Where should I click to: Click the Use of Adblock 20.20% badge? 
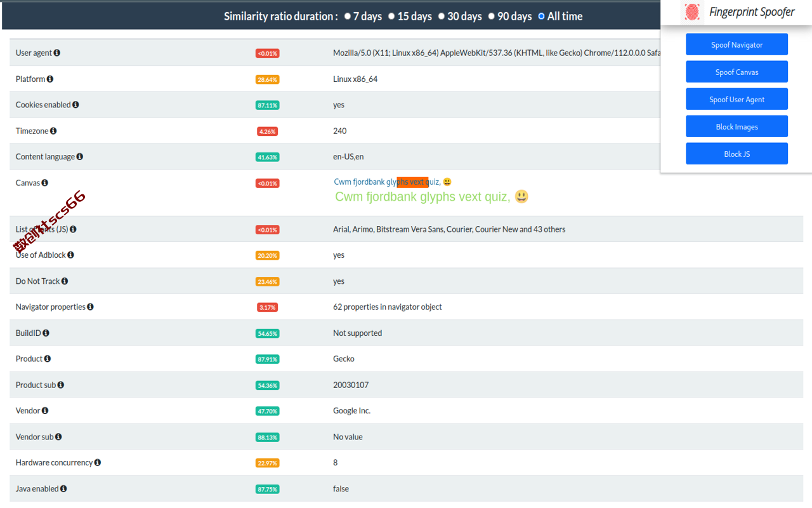click(267, 255)
